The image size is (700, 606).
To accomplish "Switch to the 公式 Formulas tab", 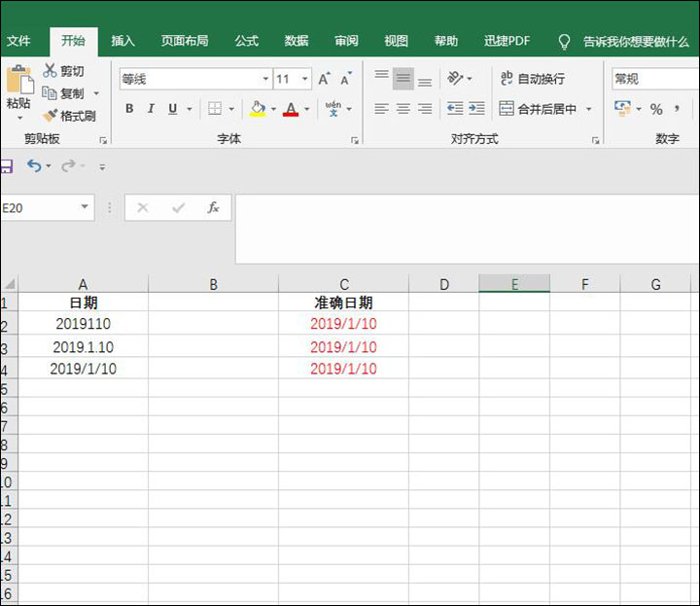I will click(x=246, y=41).
